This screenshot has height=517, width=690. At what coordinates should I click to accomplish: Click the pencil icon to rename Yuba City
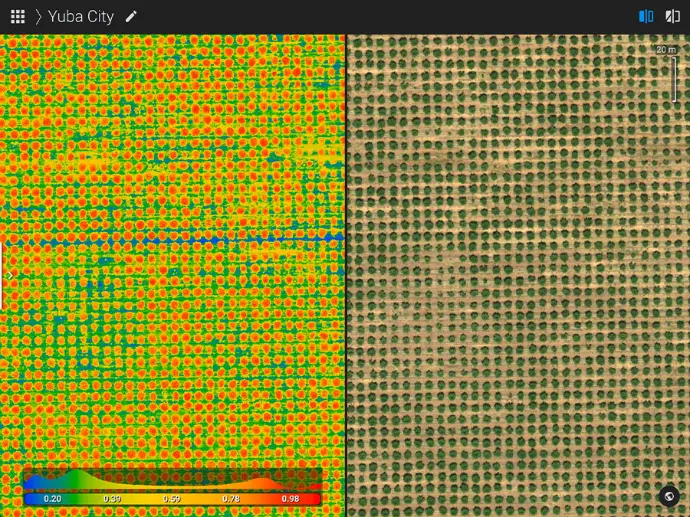pos(131,17)
